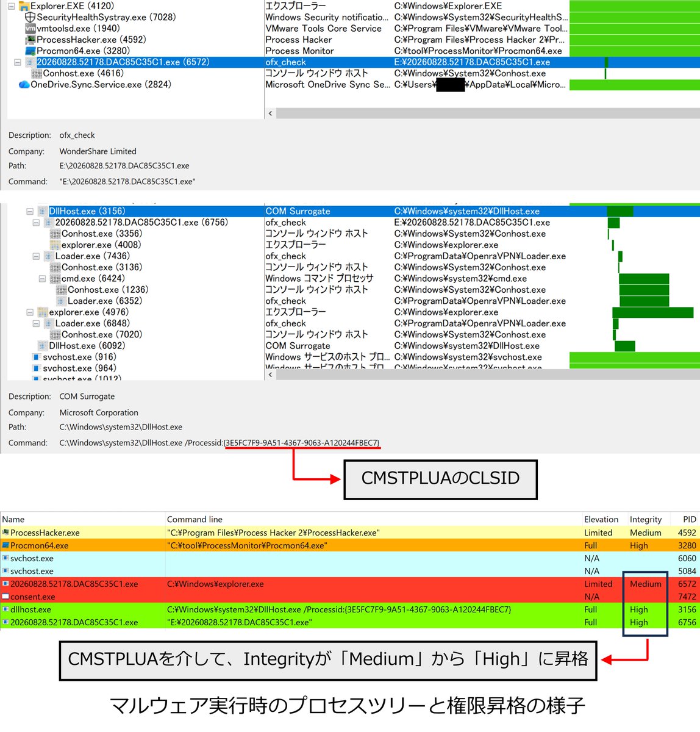Click DllHost.exe /Processid command line text in details

[x=220, y=443]
